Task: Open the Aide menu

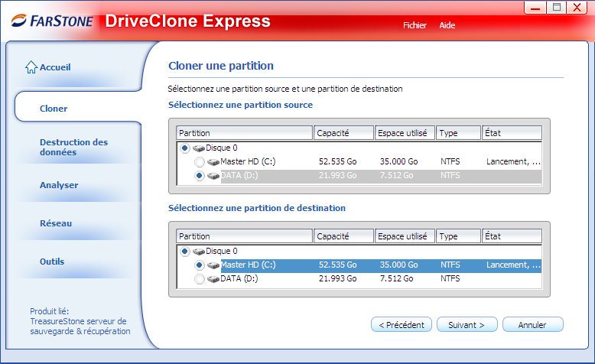Action: [x=447, y=25]
